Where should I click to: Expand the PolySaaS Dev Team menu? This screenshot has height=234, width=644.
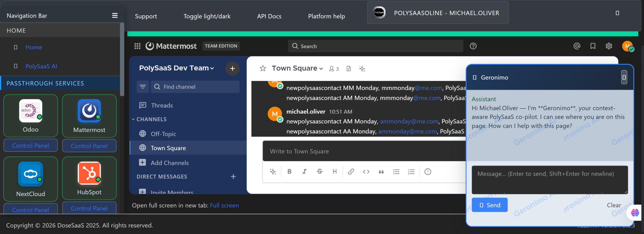pyautogui.click(x=176, y=68)
